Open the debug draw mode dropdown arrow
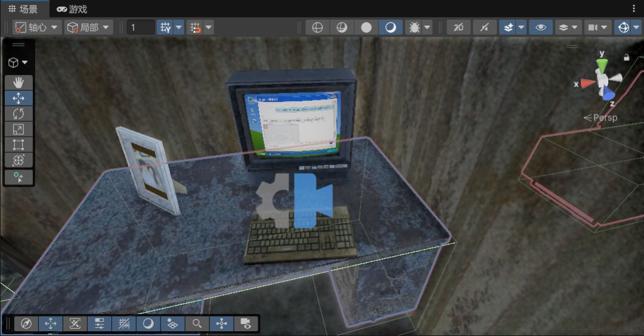644x336 pixels. 428,27
